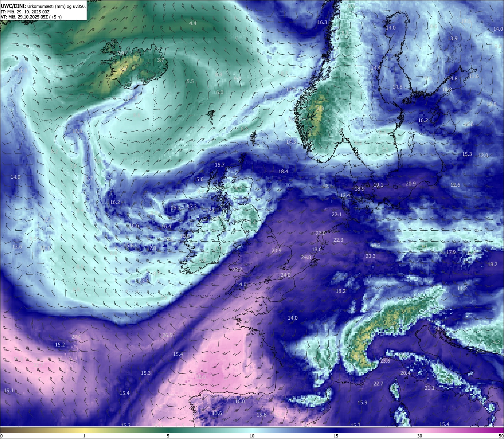Click the 15.9 value on the map

click(x=362, y=403)
